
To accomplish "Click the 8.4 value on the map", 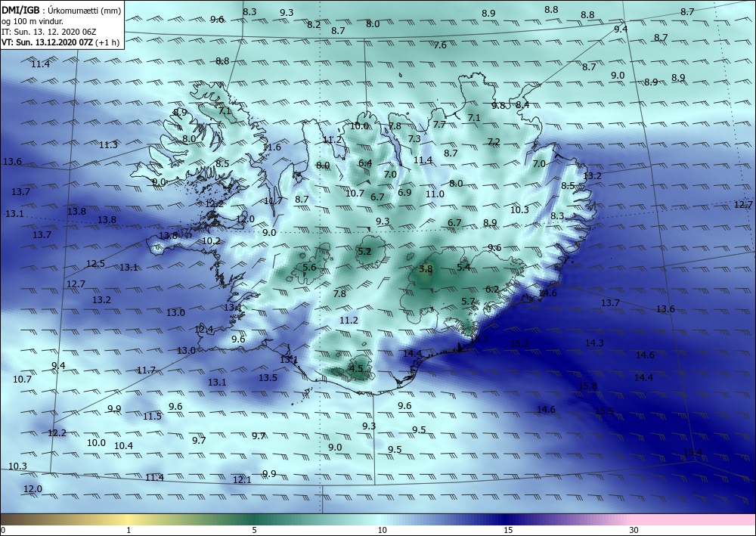I will (x=522, y=104).
